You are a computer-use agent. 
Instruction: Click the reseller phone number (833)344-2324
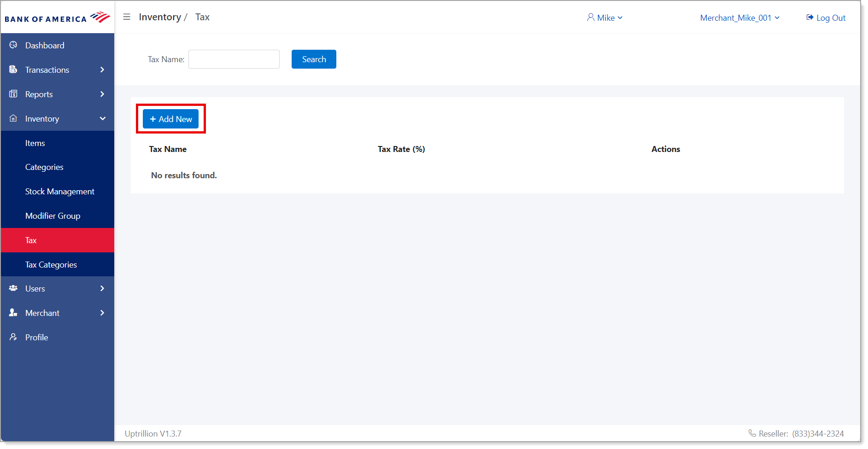point(818,433)
